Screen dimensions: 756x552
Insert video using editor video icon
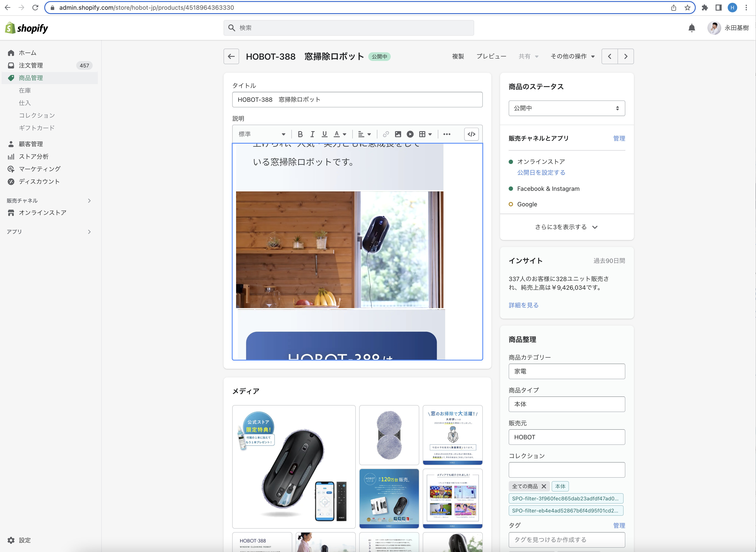tap(410, 134)
